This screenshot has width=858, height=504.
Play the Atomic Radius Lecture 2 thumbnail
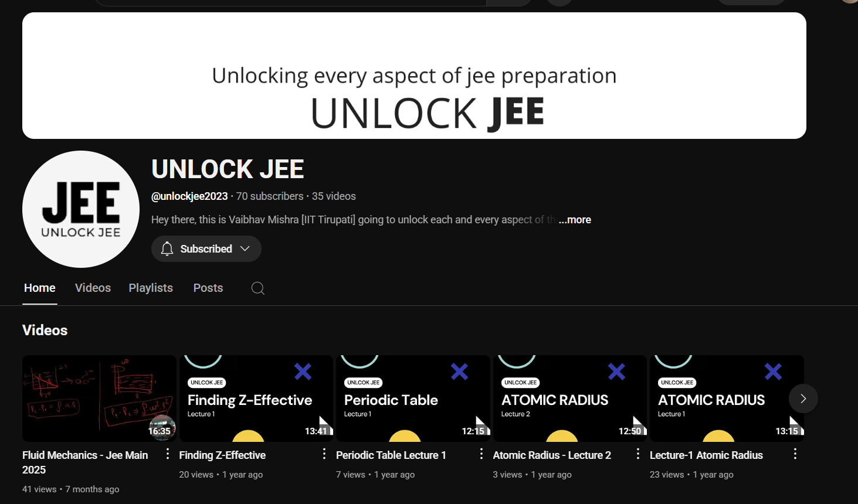tap(570, 399)
